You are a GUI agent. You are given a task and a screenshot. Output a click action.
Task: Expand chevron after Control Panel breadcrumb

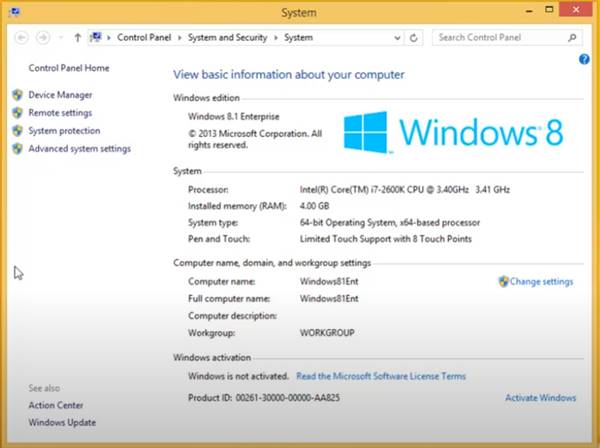coord(179,38)
